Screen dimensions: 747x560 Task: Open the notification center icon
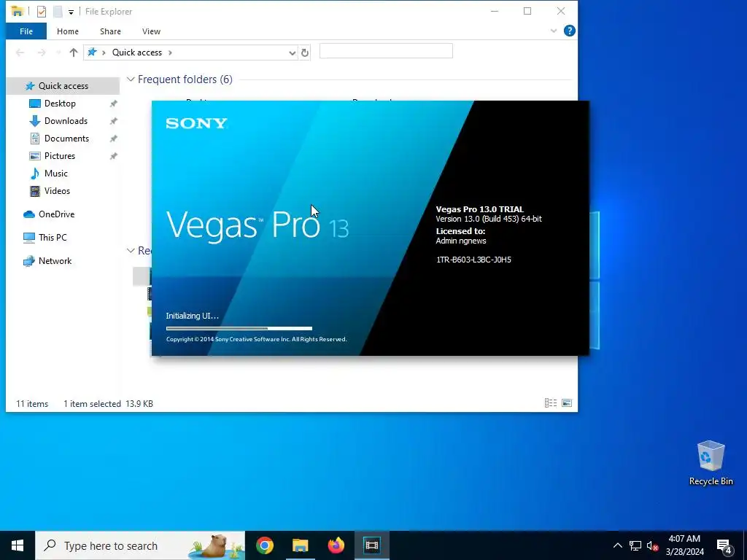(x=724, y=546)
